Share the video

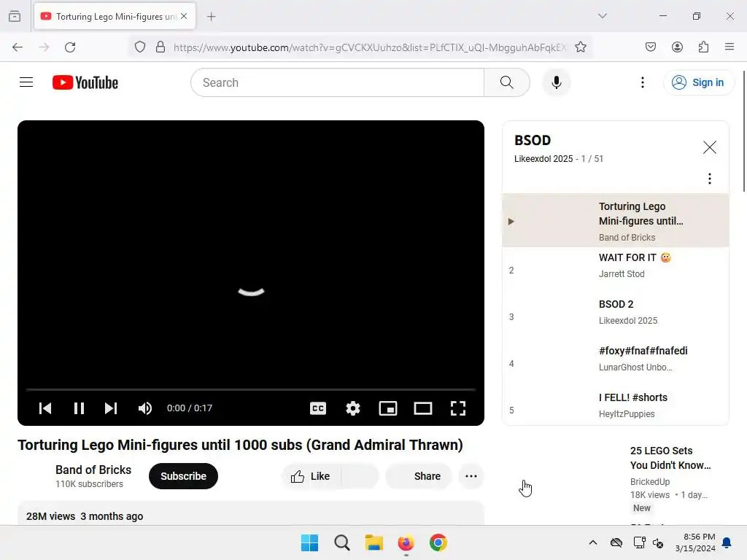pyautogui.click(x=418, y=476)
